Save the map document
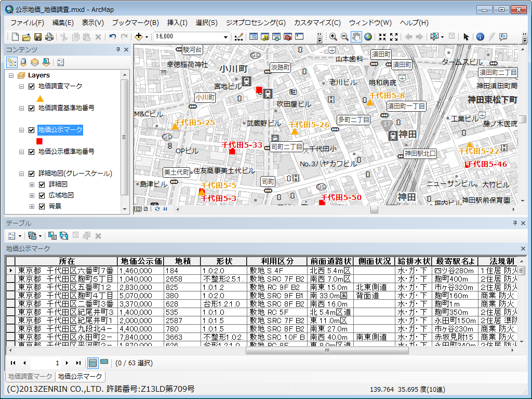 tap(37, 37)
